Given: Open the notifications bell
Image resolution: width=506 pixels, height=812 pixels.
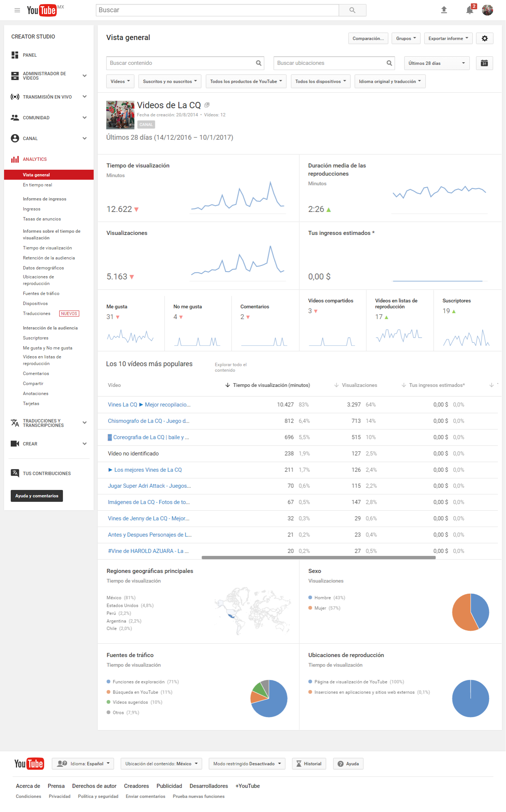Looking at the screenshot, I should [470, 10].
